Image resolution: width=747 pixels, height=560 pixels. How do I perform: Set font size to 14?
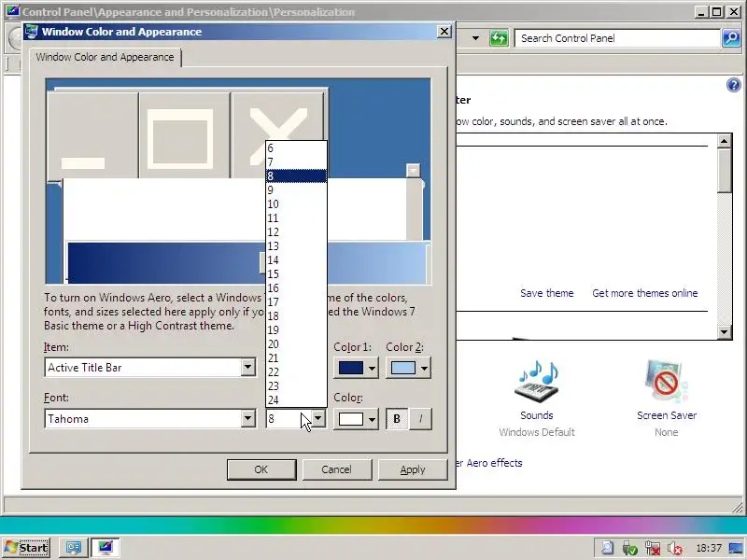(x=296, y=260)
